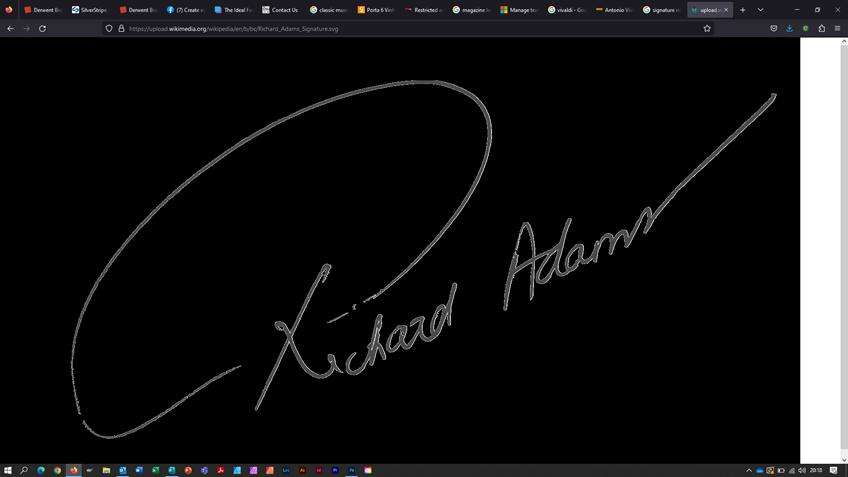Close the upload.wikimedia tab
The height and width of the screenshot is (477, 848).
point(726,10)
